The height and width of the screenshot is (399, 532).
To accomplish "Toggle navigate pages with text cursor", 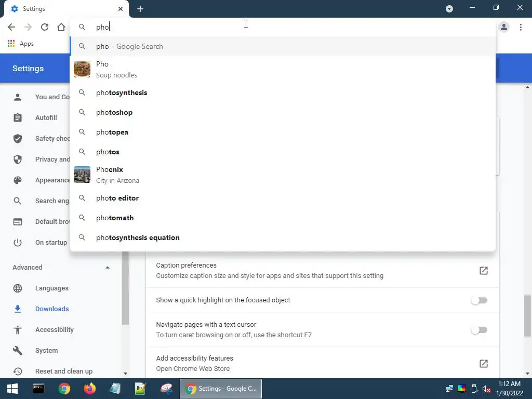I will point(479,330).
